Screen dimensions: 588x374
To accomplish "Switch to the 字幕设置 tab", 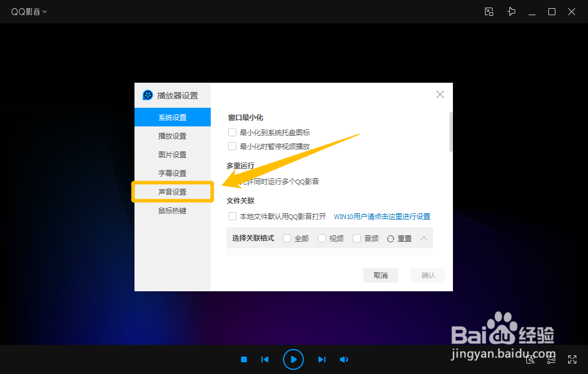I will tap(172, 173).
